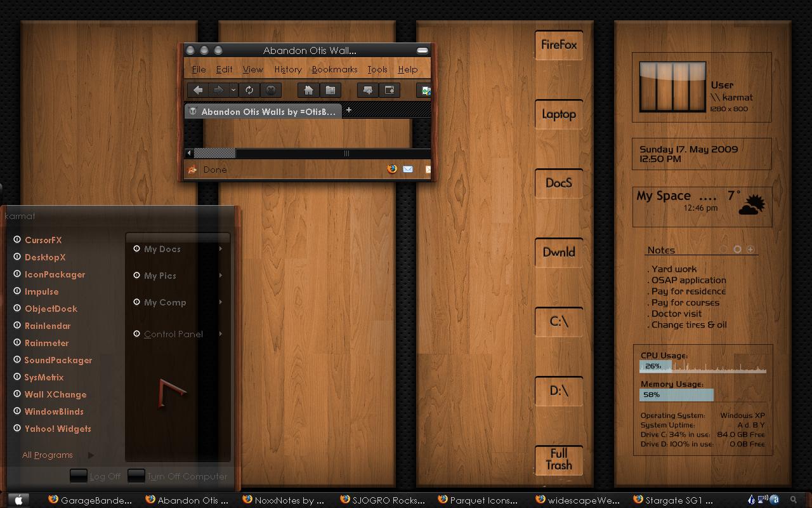Open Rainmeter from start menu
812x508 pixels.
point(46,343)
